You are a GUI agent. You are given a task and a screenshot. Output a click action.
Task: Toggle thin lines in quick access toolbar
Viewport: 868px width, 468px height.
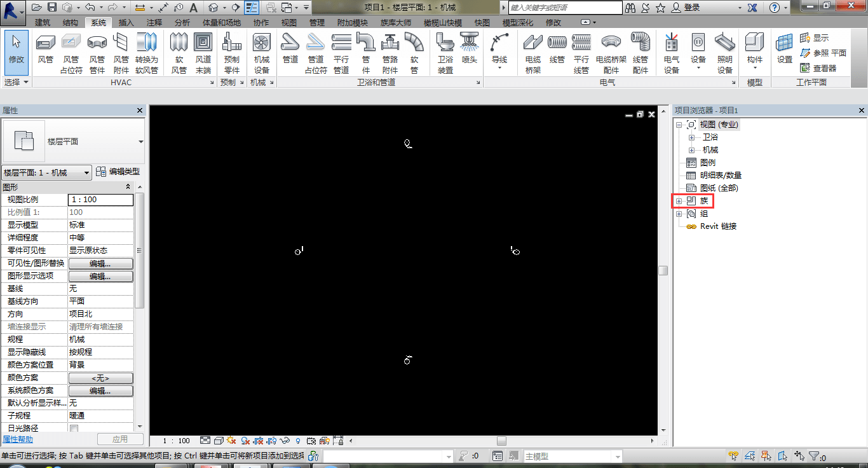click(252, 8)
